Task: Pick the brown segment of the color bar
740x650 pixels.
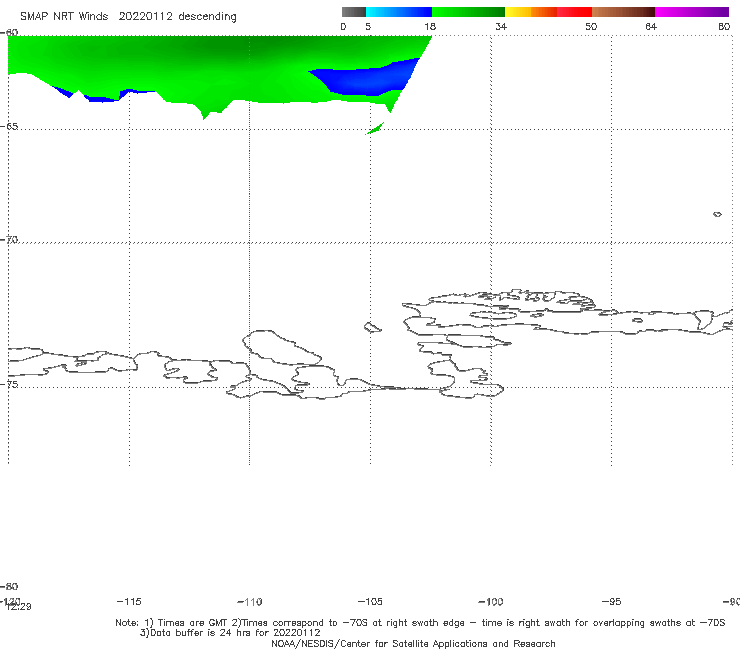Action: pyautogui.click(x=623, y=12)
